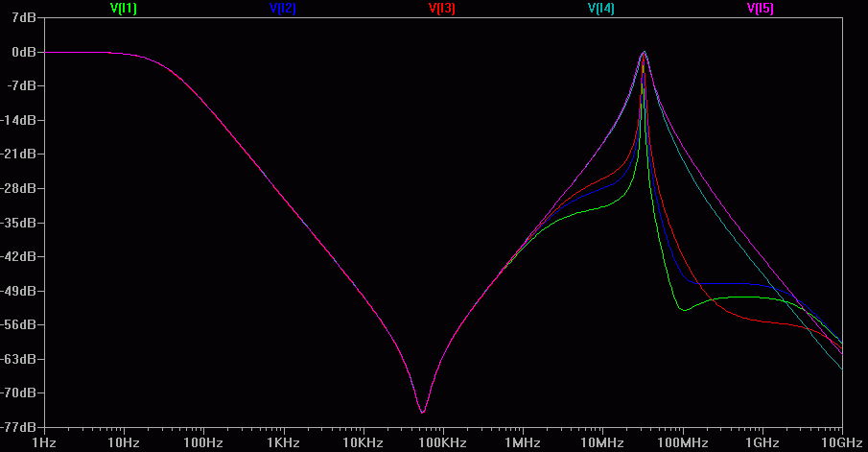Click the 0dB vertical axis label
868x452 pixels.
pos(24,52)
